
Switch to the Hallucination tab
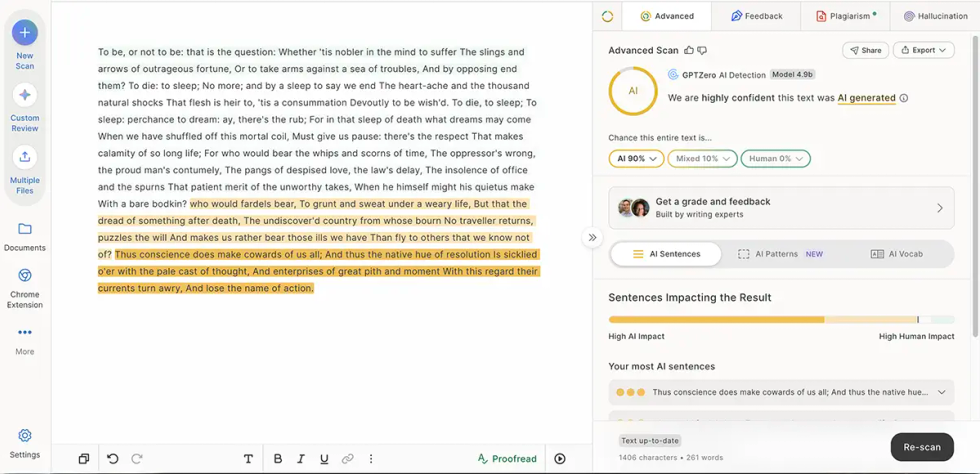[x=935, y=16]
